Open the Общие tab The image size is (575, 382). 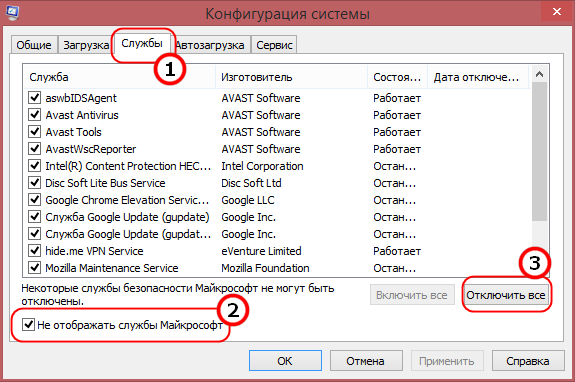coord(34,45)
